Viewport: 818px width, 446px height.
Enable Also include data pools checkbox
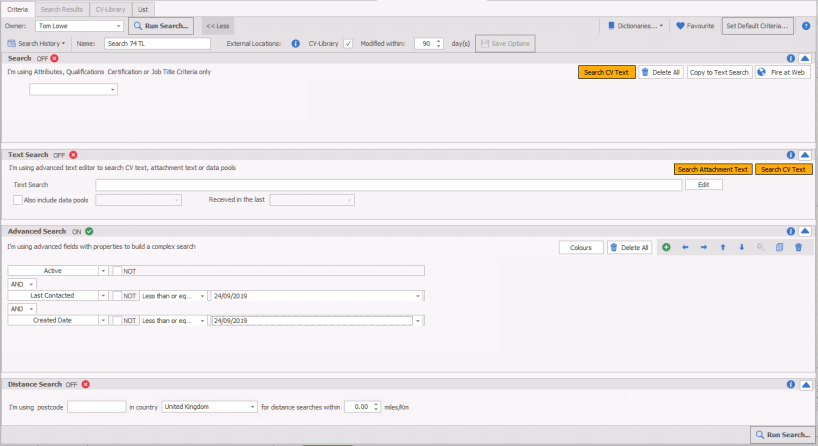18,200
